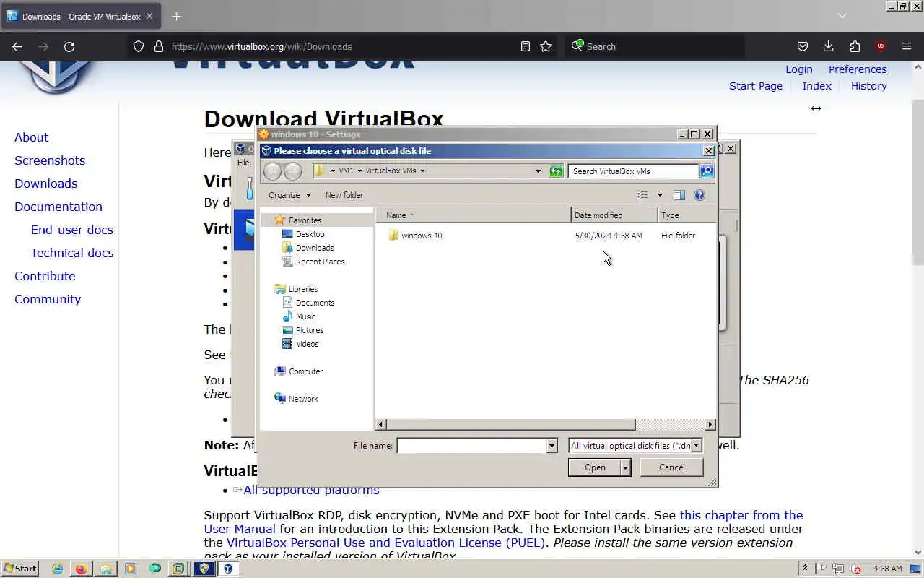The image size is (924, 578).
Task: Open browser downloads panel
Action: [829, 46]
